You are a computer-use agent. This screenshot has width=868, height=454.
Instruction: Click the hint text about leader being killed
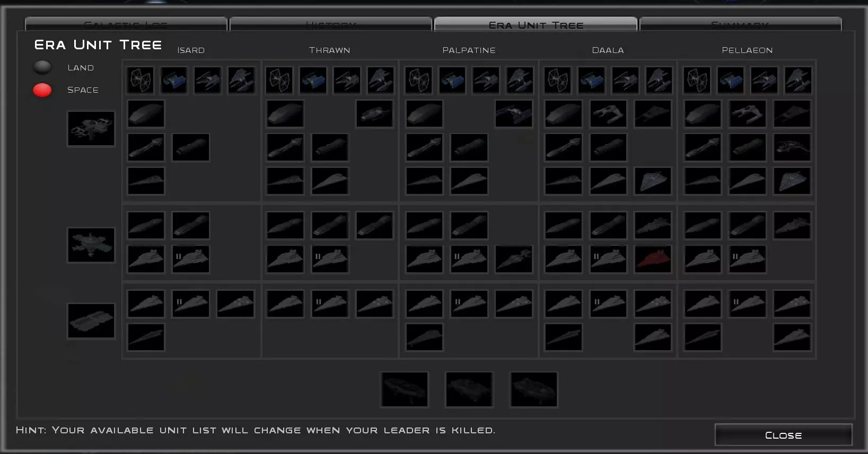(256, 430)
